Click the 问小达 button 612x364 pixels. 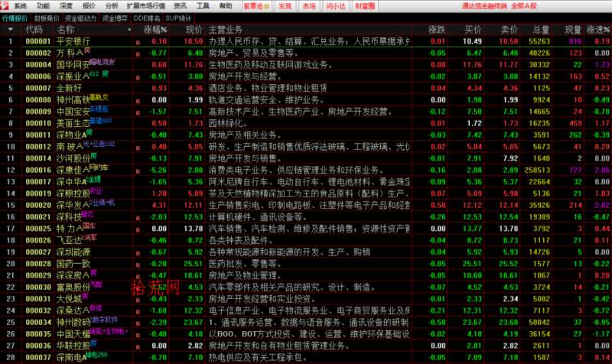(336, 6)
